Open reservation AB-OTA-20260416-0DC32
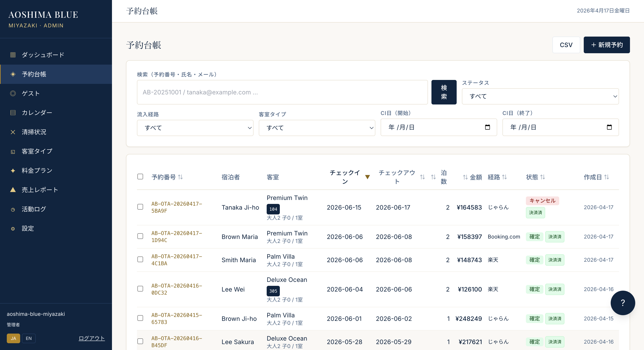This screenshot has width=644, height=350. tap(176, 289)
